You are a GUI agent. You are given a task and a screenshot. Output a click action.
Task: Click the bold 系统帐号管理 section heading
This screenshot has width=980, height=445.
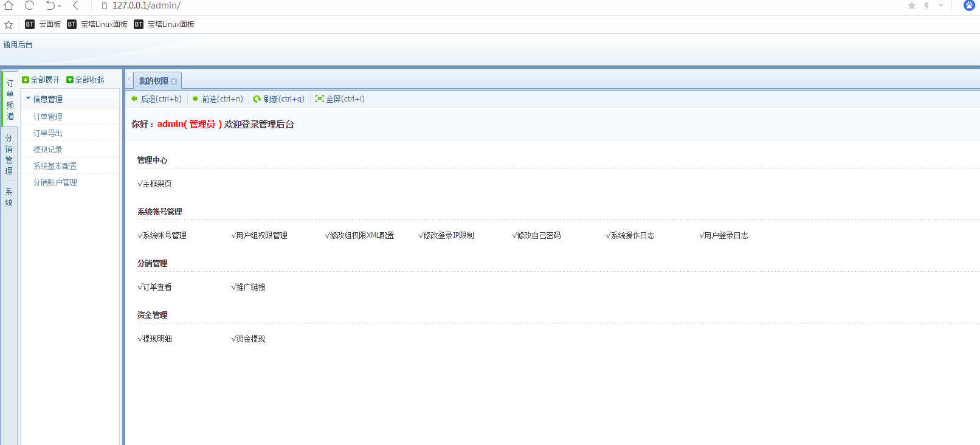pos(159,212)
